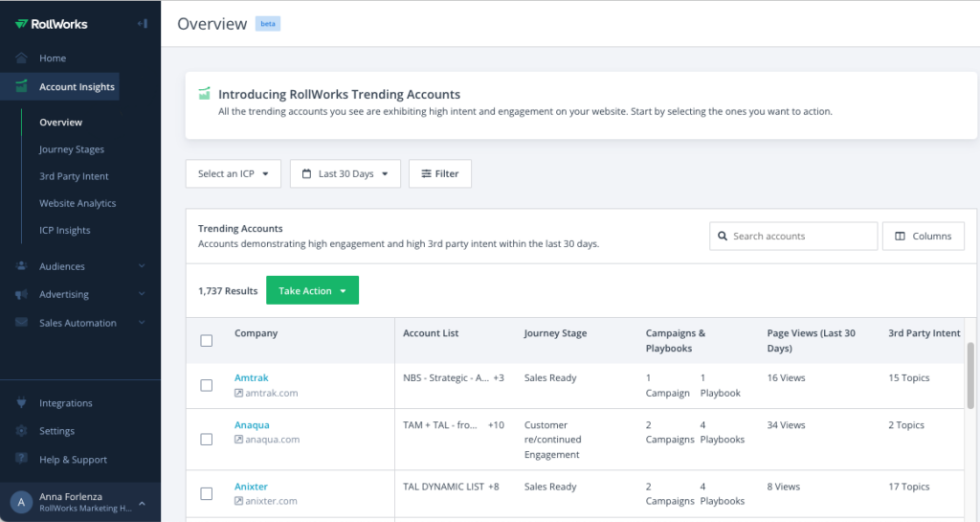Click the 34 Views cell for Anaqua
Image resolution: width=980 pixels, height=522 pixels.
[x=786, y=425]
